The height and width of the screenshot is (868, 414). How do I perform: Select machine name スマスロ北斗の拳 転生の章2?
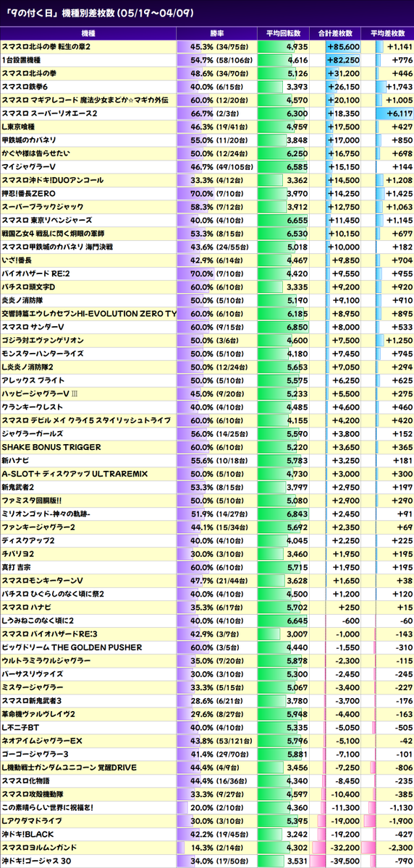pos(46,46)
